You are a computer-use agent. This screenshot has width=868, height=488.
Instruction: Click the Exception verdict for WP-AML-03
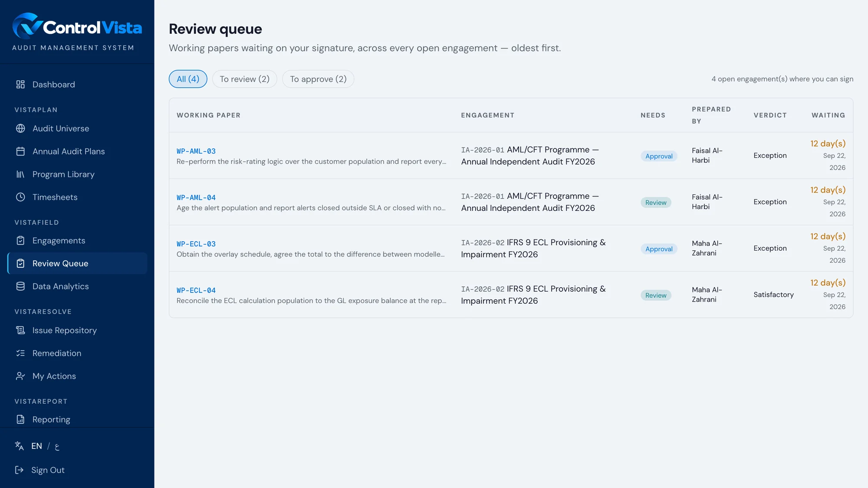point(770,155)
